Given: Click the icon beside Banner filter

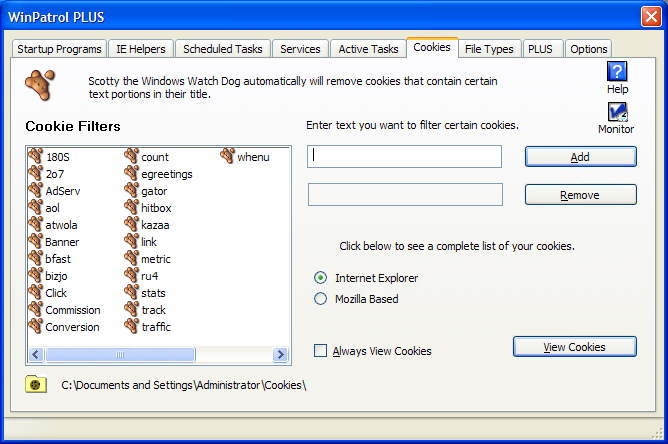Looking at the screenshot, I should pos(36,241).
